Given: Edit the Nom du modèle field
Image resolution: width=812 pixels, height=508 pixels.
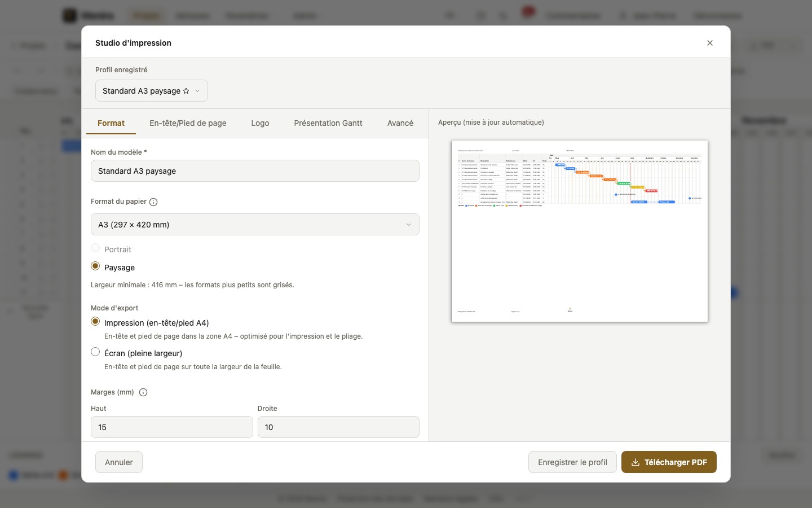Looking at the screenshot, I should point(255,171).
